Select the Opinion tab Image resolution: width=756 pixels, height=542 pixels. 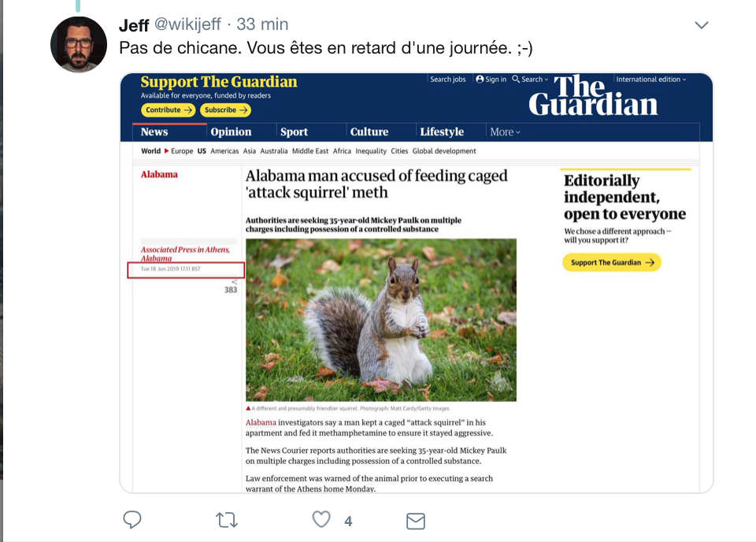click(231, 132)
